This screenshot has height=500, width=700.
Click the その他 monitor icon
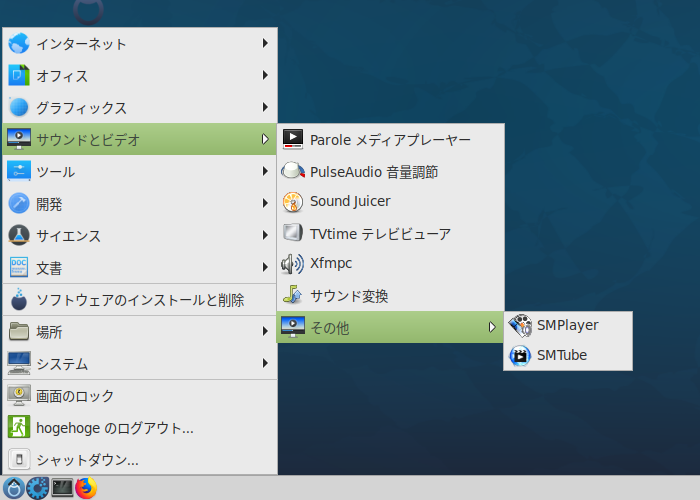coord(293,327)
